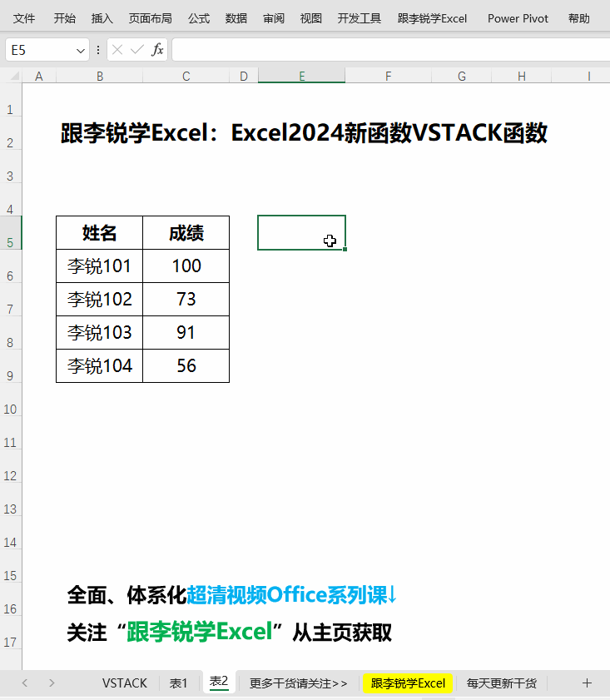Select column A header

39,76
